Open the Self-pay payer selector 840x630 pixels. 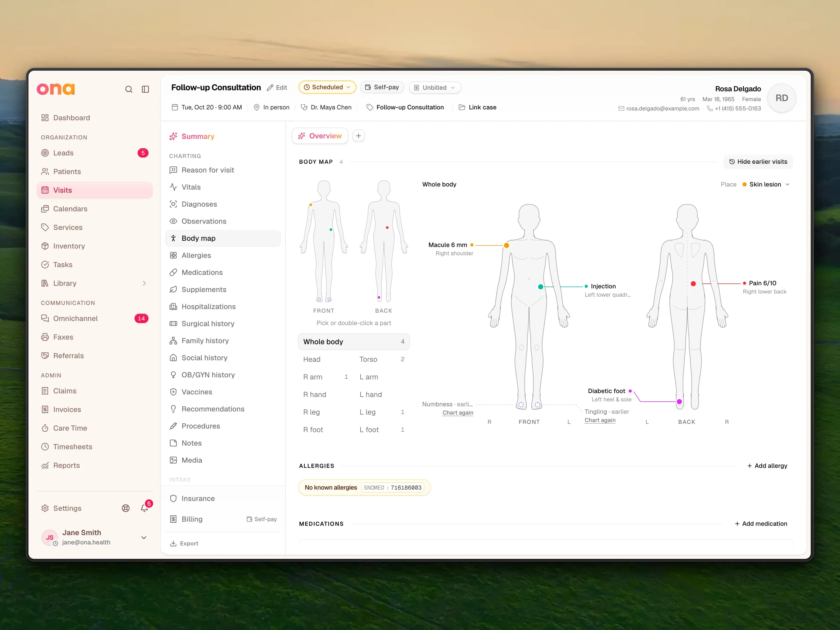tap(382, 87)
